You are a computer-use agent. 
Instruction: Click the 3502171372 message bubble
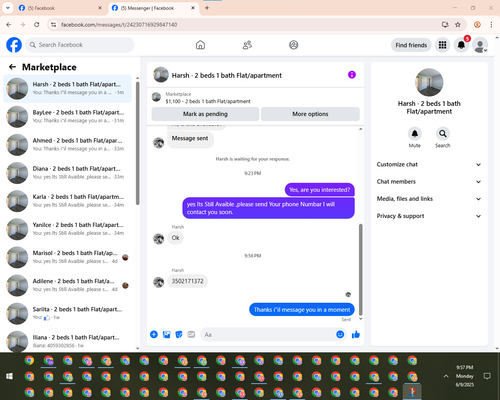coord(187,281)
